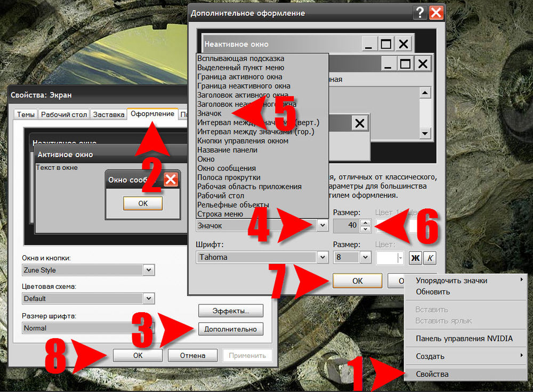The width and height of the screenshot is (533, 392).
Task: Select Кнопки управления окном list item
Action: pyautogui.click(x=262, y=141)
